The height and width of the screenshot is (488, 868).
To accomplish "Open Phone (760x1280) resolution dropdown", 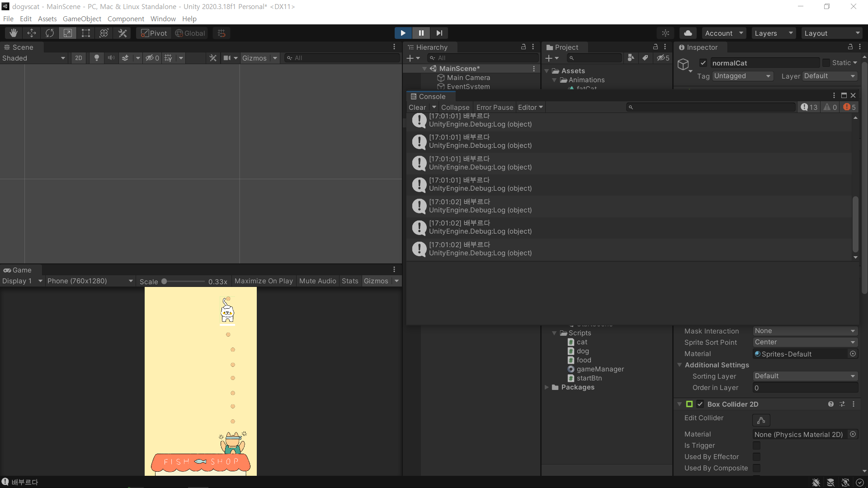I will pos(90,281).
